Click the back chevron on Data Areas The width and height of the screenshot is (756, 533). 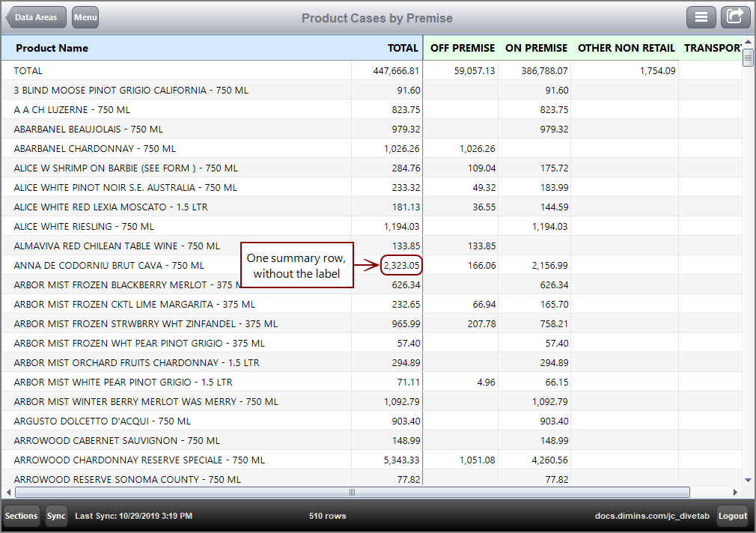click(10, 16)
